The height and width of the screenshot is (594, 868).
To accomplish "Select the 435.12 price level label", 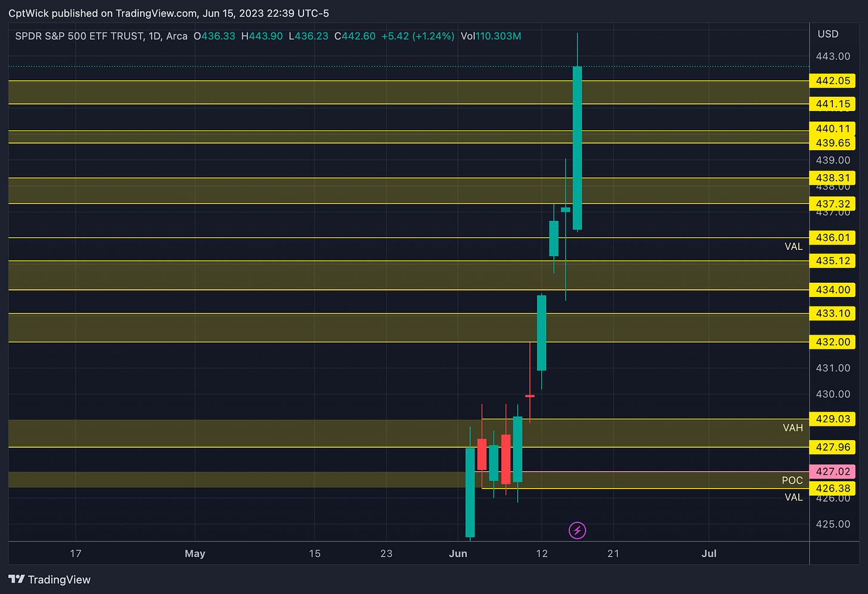I will (832, 261).
